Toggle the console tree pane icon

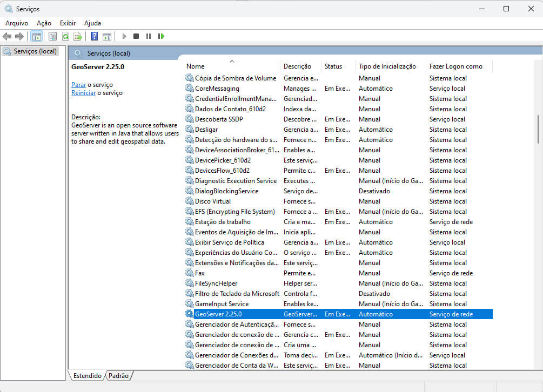(x=37, y=36)
